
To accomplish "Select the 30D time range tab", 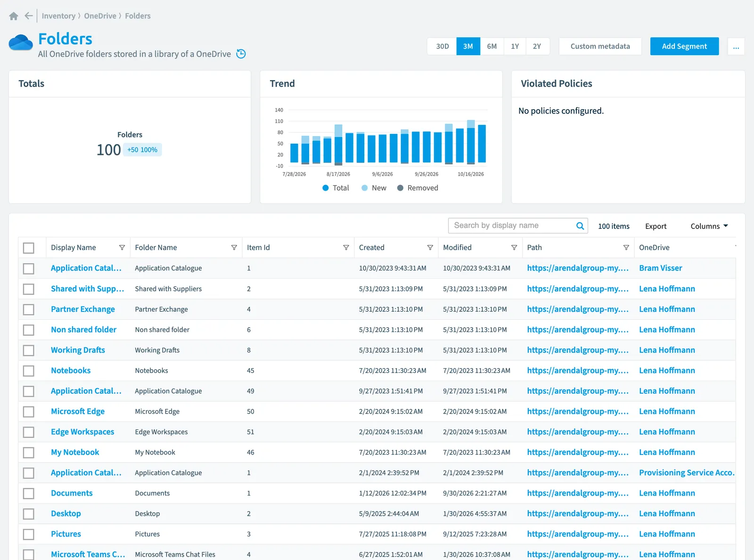I will (442, 46).
